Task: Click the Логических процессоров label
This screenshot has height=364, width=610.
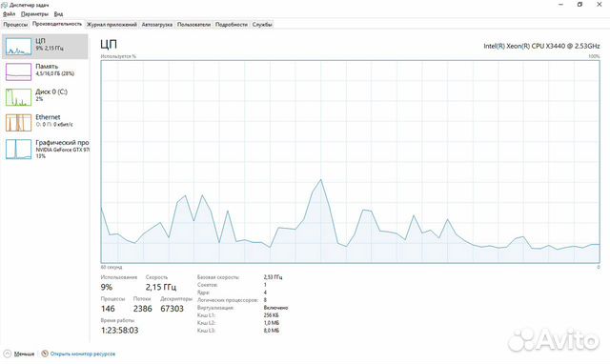Action: click(228, 300)
